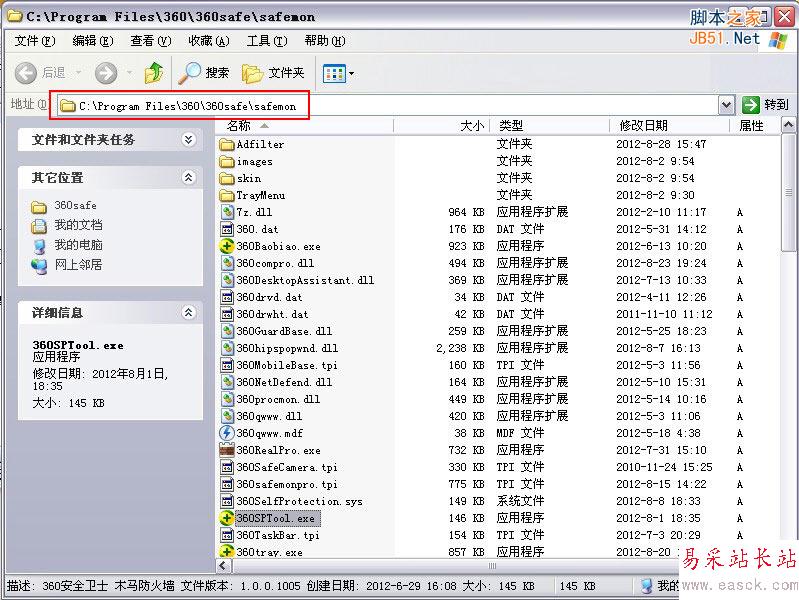Select file name 360MobileBase.tpi

tap(286, 366)
